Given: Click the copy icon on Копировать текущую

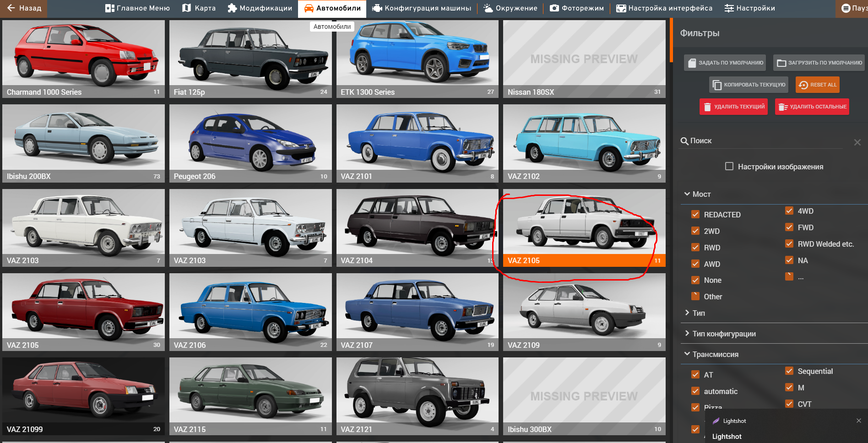Looking at the screenshot, I should coord(717,85).
